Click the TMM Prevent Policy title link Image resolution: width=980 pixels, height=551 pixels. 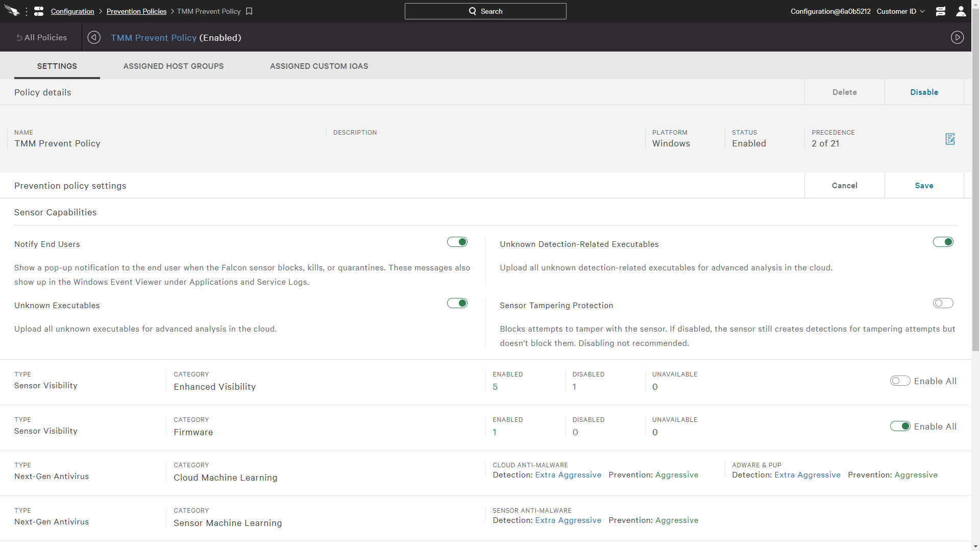[x=154, y=38]
